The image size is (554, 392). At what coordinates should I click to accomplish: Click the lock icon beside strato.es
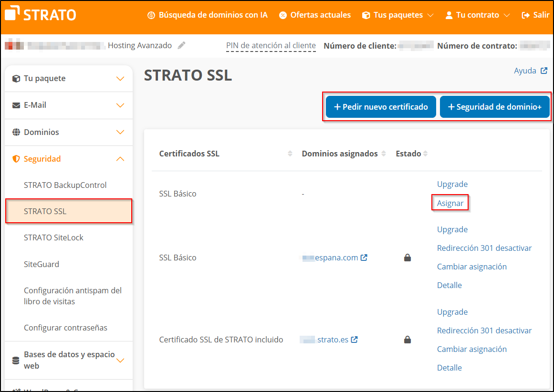point(408,339)
